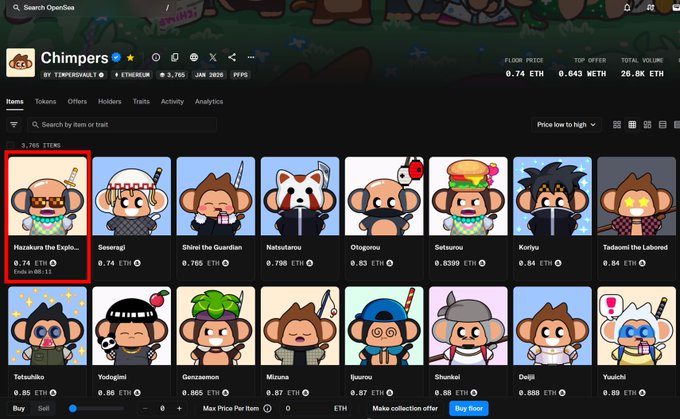Screen dimensions: 680x419
Task: Adjust the sweep quantity slider handle
Action: (x=73, y=408)
